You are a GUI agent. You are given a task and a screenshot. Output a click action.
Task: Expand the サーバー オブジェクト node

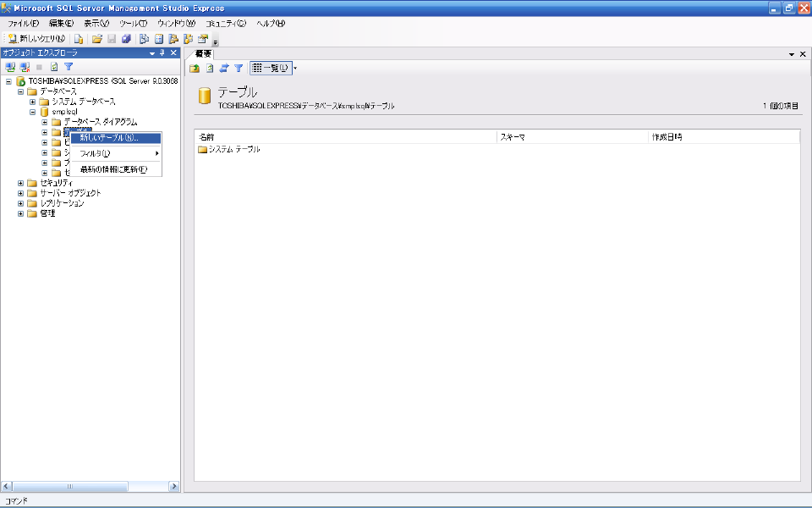[20, 193]
